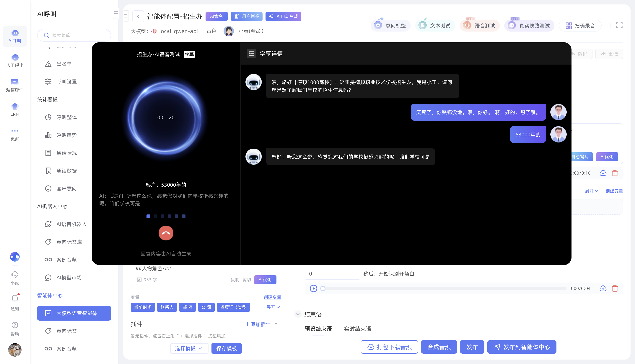
Task: Play the 0:00/0:04 audio clip
Action: click(313, 288)
